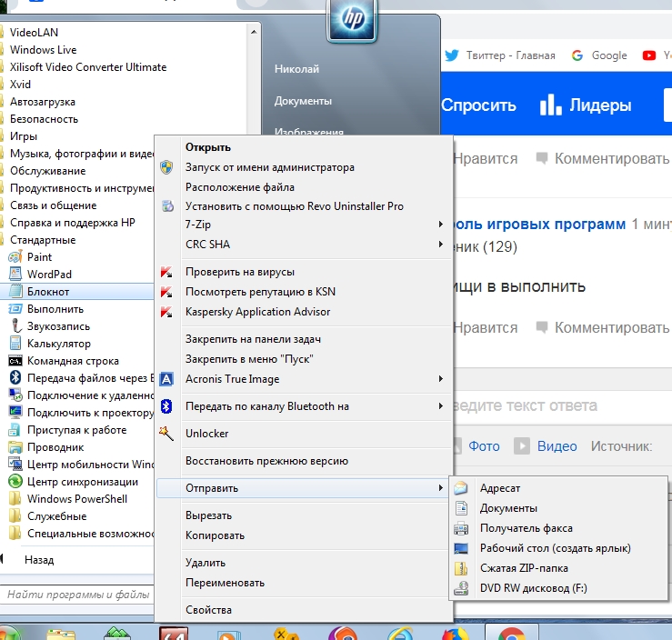Image resolution: width=672 pixels, height=640 pixels.
Task: Click the Калькулятор calculator icon
Action: 15,343
